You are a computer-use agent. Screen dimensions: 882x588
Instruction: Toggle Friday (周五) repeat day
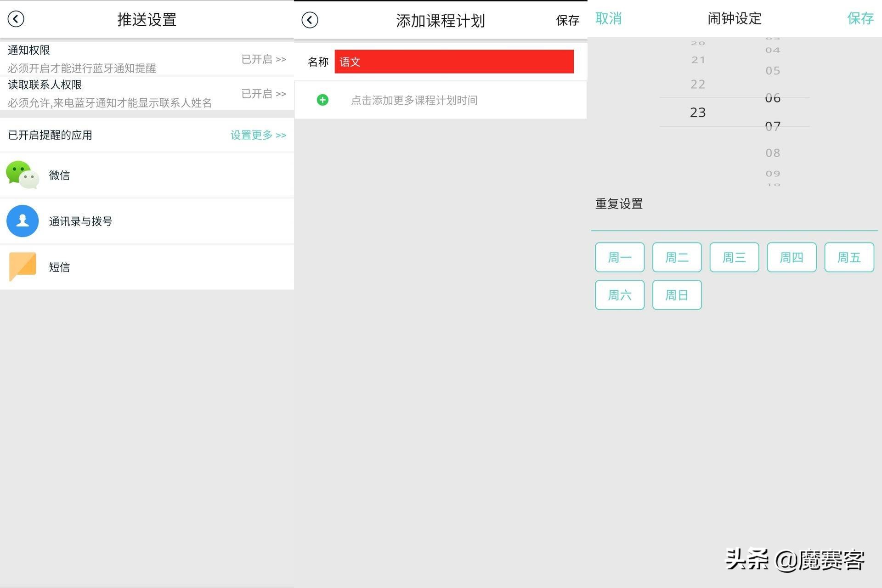848,257
